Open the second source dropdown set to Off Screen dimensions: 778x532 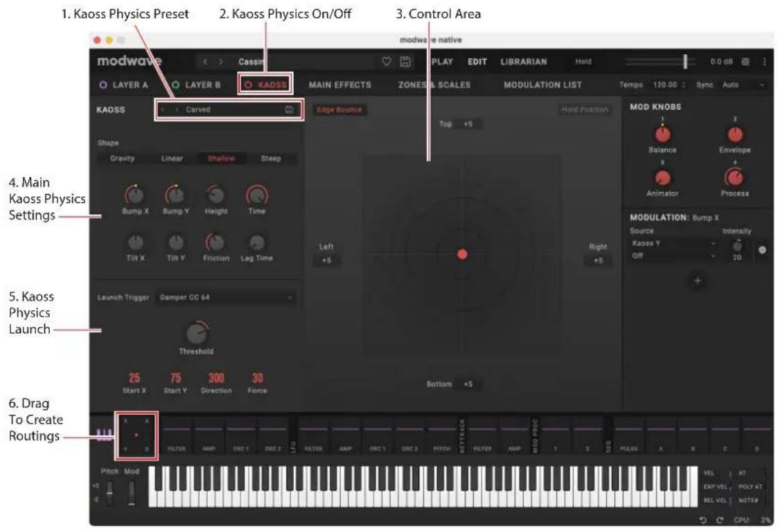[x=674, y=256]
